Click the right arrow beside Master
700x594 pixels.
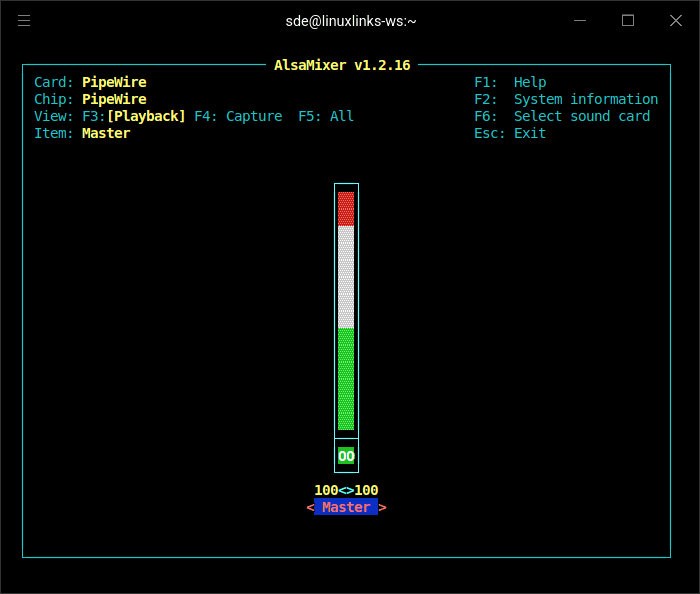(382, 507)
